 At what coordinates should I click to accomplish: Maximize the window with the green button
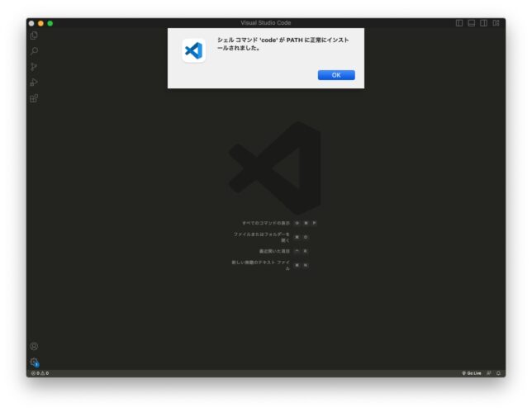click(x=50, y=23)
